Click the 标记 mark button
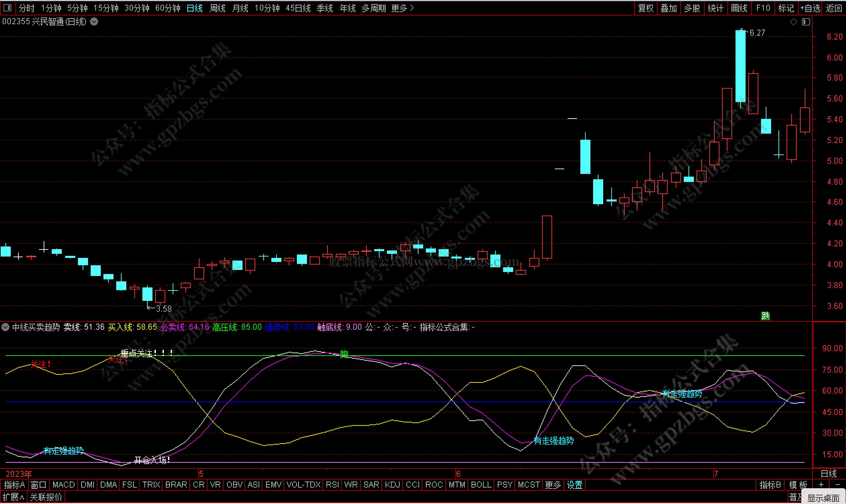This screenshot has height=504, width=846. click(786, 8)
